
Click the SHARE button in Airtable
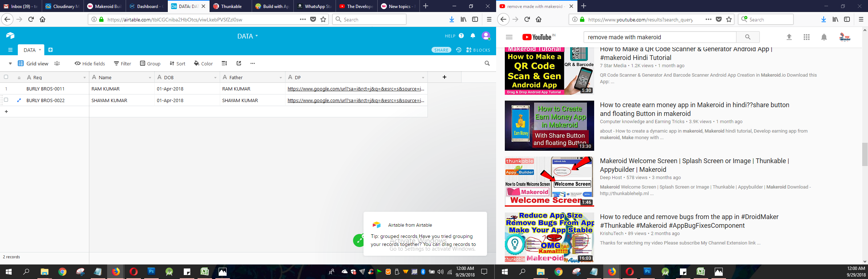[441, 50]
